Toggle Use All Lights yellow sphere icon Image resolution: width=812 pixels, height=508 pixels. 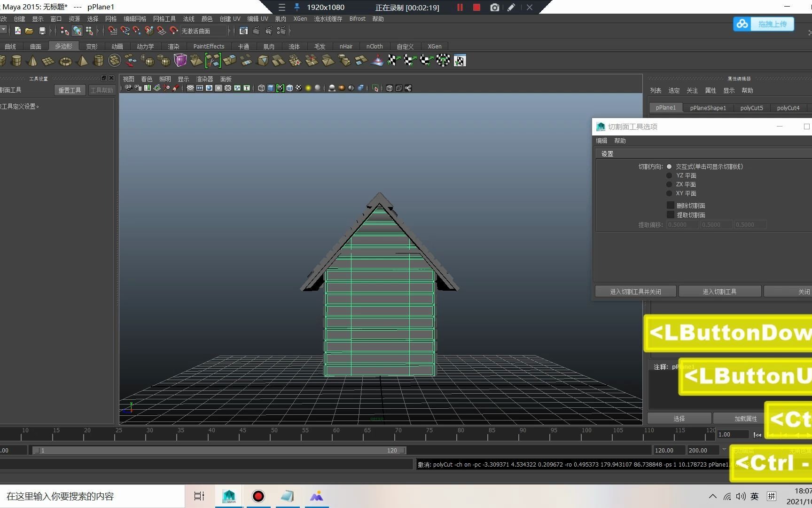tap(308, 88)
